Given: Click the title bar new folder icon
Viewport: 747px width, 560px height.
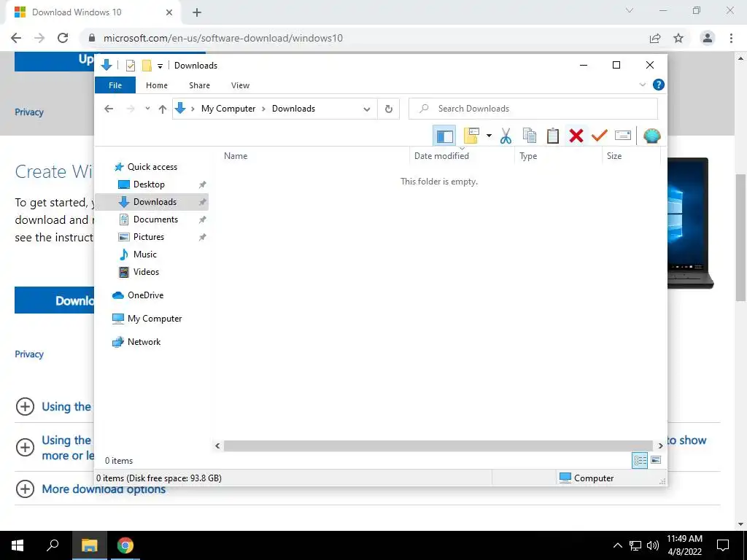Looking at the screenshot, I should click(147, 66).
